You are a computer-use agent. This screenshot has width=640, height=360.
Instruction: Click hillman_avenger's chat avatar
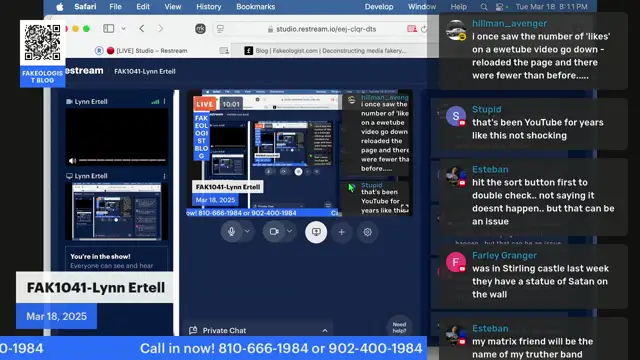click(456, 31)
